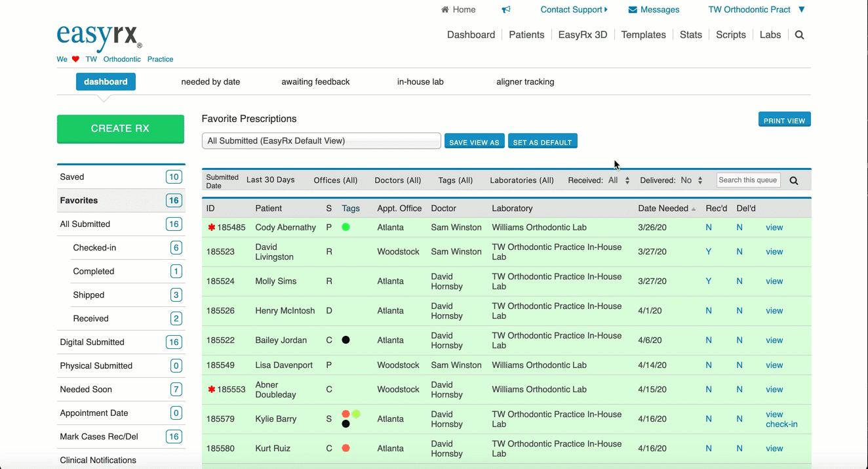Click the Shipped count badge 3
868x469 pixels.
coord(176,295)
